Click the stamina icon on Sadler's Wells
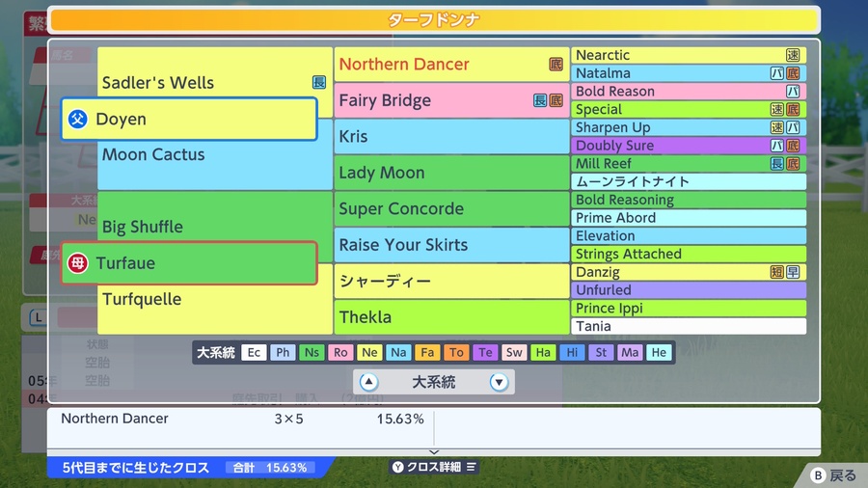Viewport: 868px width, 488px height. tap(319, 82)
